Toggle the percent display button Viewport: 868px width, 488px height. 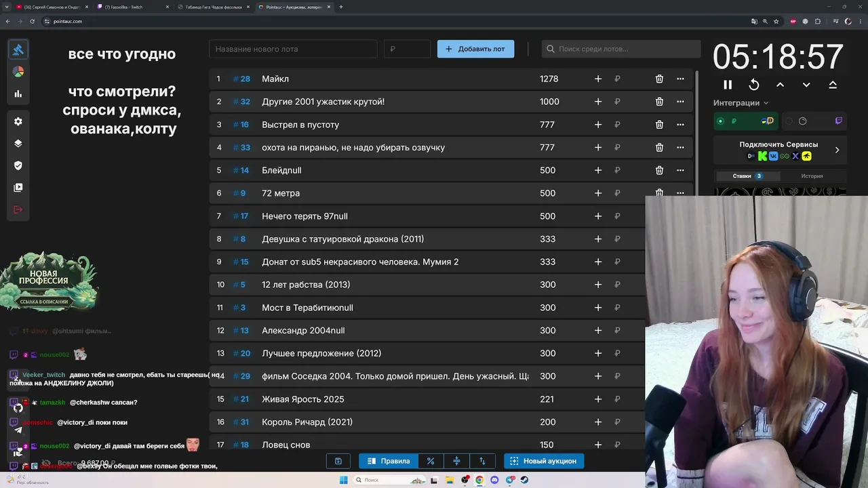point(431,461)
